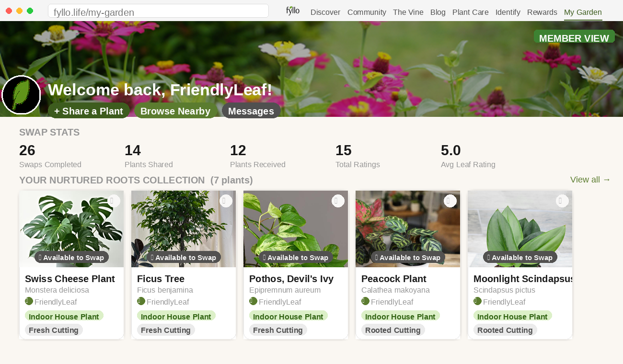This screenshot has width=623, height=364.
Task: Toggle Available to Swap on the Peacock Plant
Action: 407,257
